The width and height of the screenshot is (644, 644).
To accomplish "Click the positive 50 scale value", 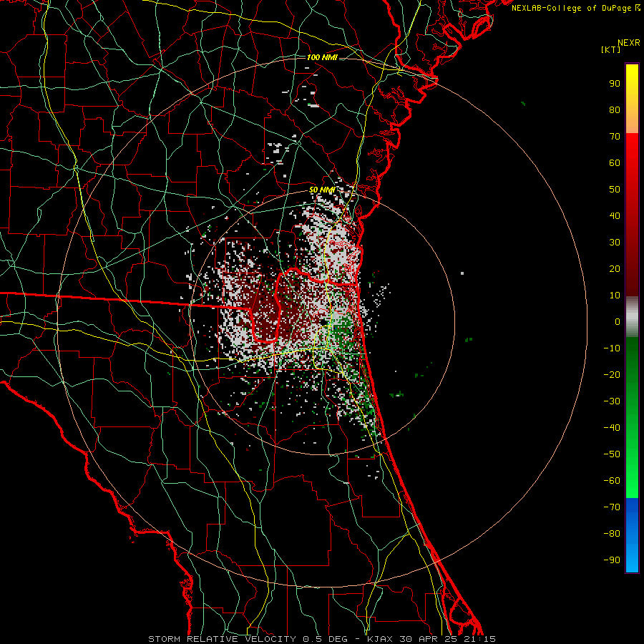I will coord(615,190).
